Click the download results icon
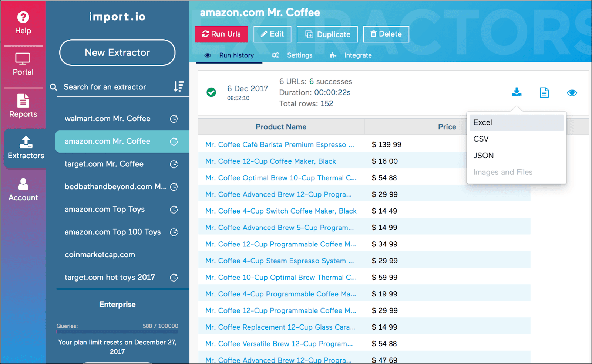Screen dimensions: 592x364 coord(517,92)
